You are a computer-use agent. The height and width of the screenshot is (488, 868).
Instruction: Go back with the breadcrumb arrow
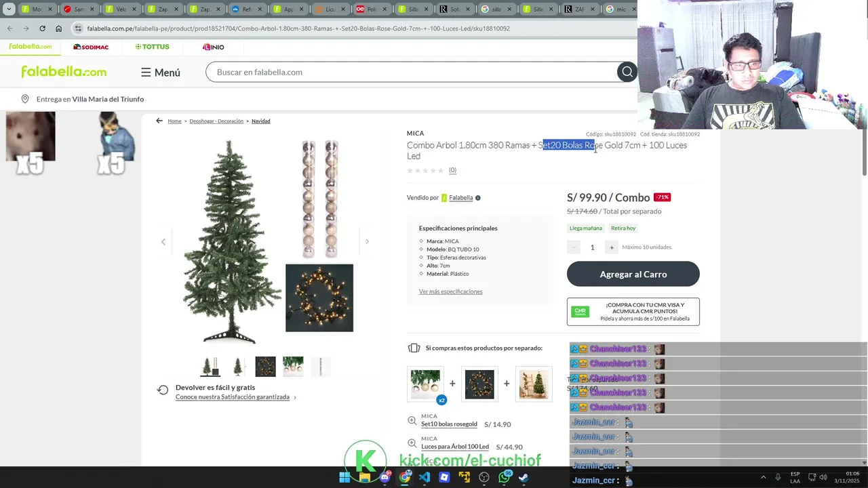pyautogui.click(x=159, y=121)
